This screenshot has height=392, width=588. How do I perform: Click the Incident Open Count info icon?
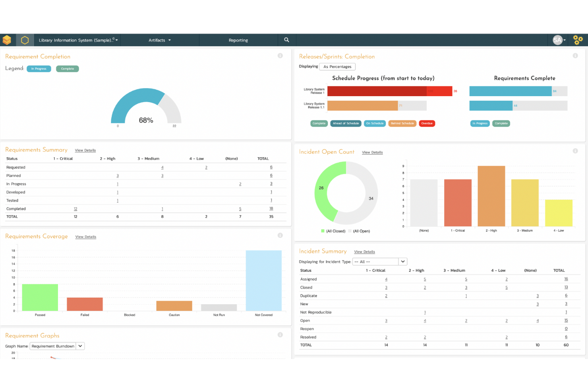tap(575, 151)
